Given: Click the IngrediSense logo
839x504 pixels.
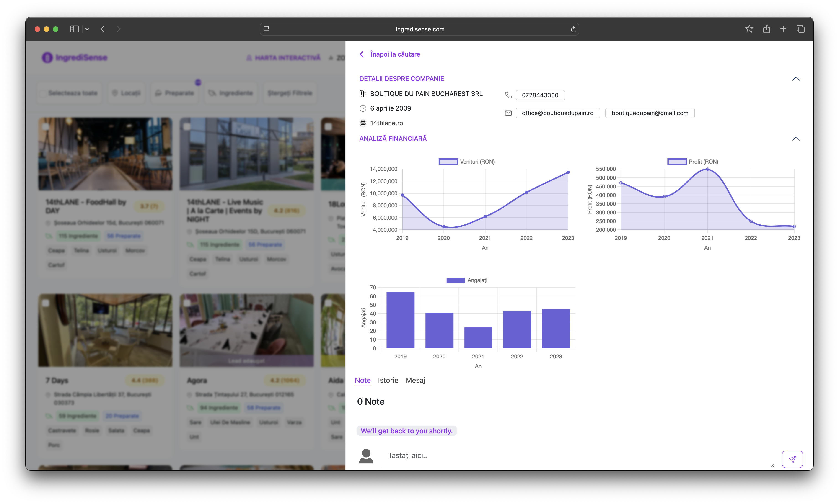Looking at the screenshot, I should (x=74, y=58).
